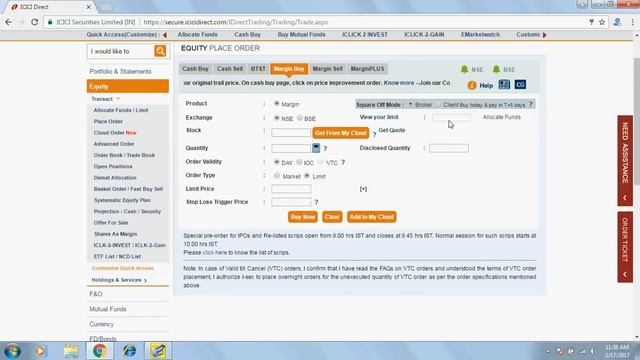Open media player taskbar icon
This screenshot has height=360, width=640.
point(40,351)
